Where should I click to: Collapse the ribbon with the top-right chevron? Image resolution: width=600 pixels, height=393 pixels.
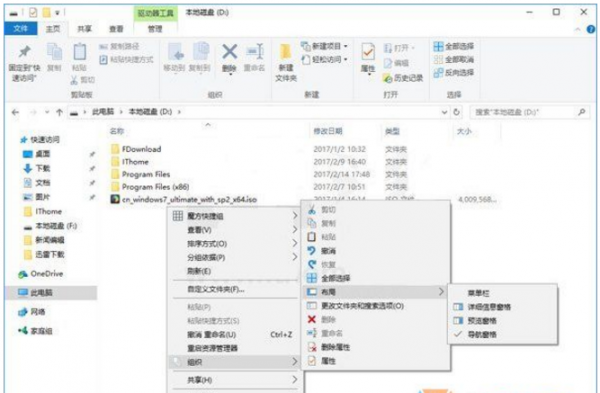click(578, 29)
